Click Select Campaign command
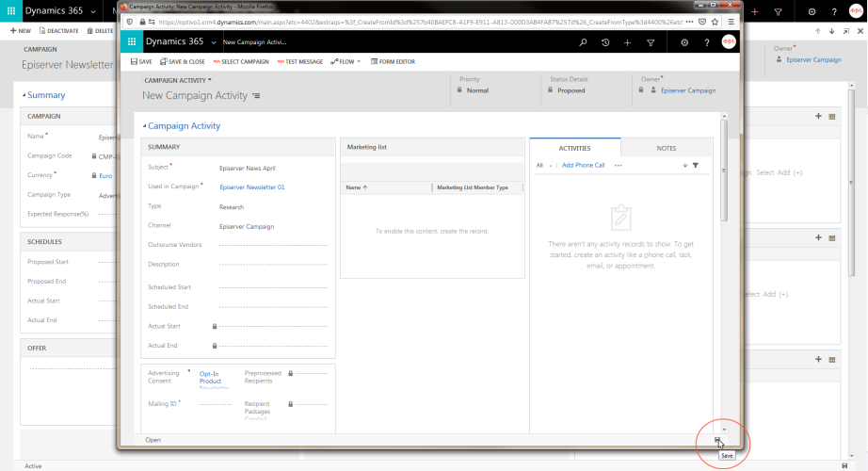Image resolution: width=868 pixels, height=471 pixels. pos(241,61)
